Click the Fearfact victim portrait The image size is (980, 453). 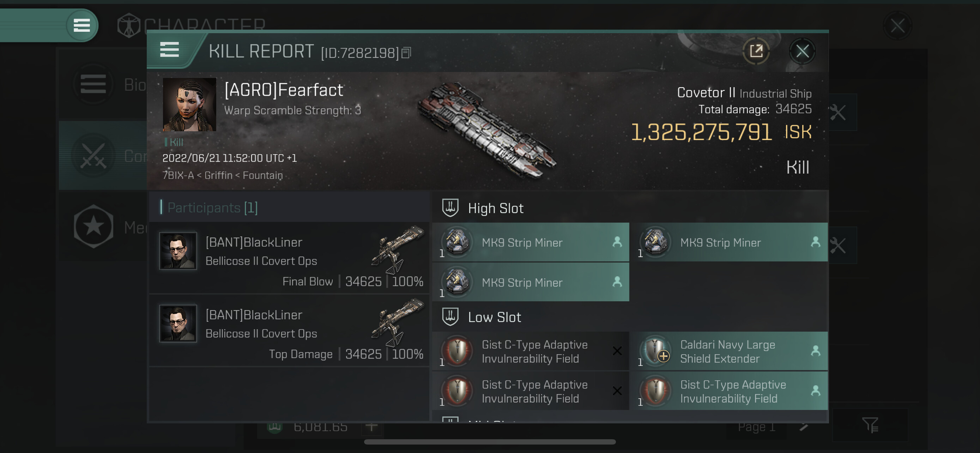(x=189, y=104)
